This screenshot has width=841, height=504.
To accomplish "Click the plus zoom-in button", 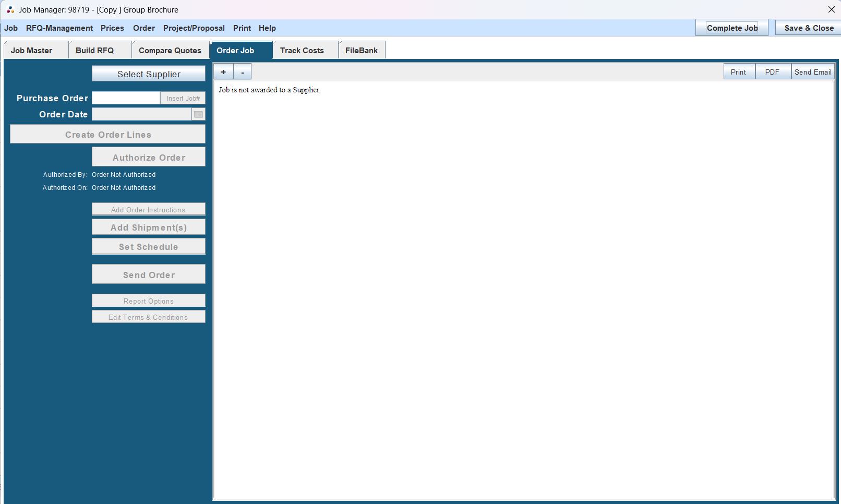I will 223,72.
